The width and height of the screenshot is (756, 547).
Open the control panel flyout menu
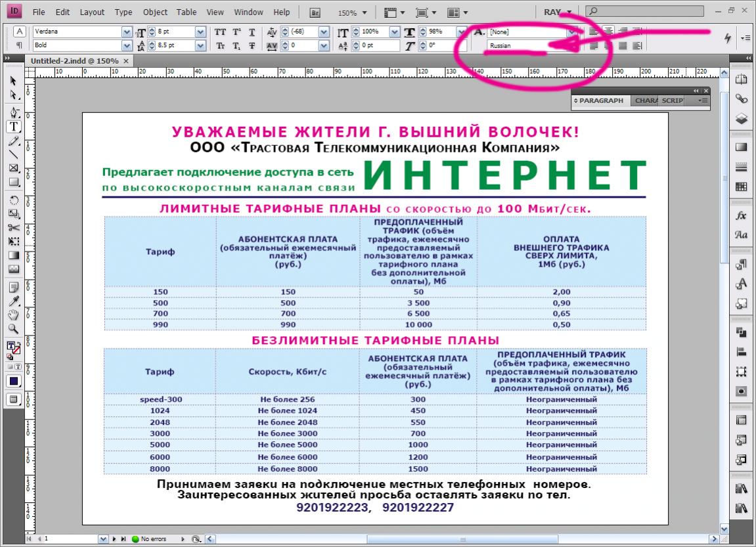745,37
